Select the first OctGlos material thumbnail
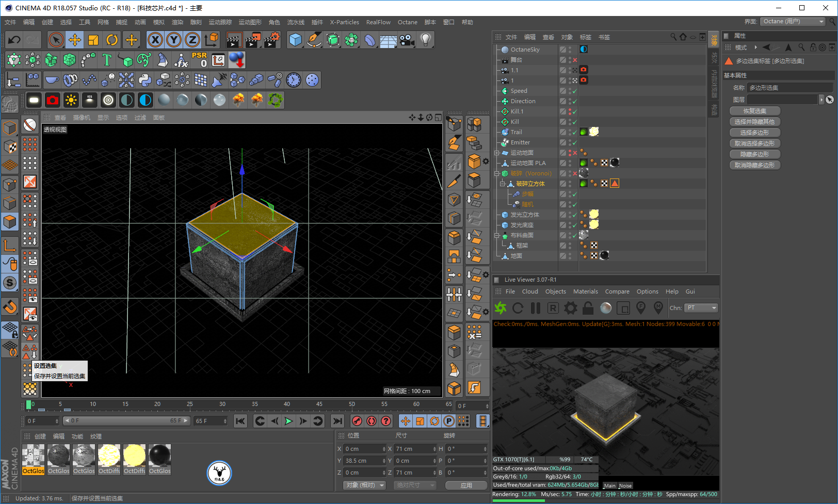838x504 pixels. click(x=34, y=459)
